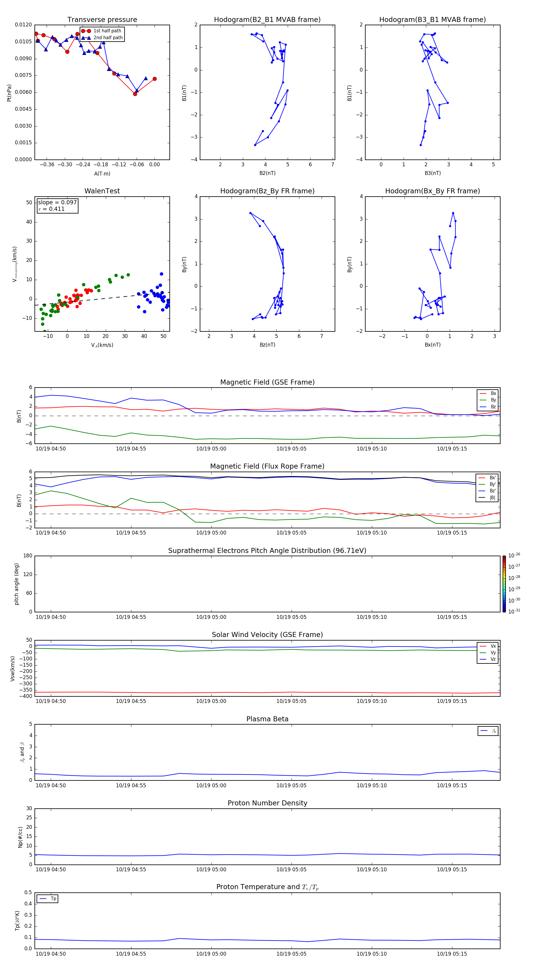Click '10/19 05:05' tick in Proton Temperature panel

pos(291,954)
